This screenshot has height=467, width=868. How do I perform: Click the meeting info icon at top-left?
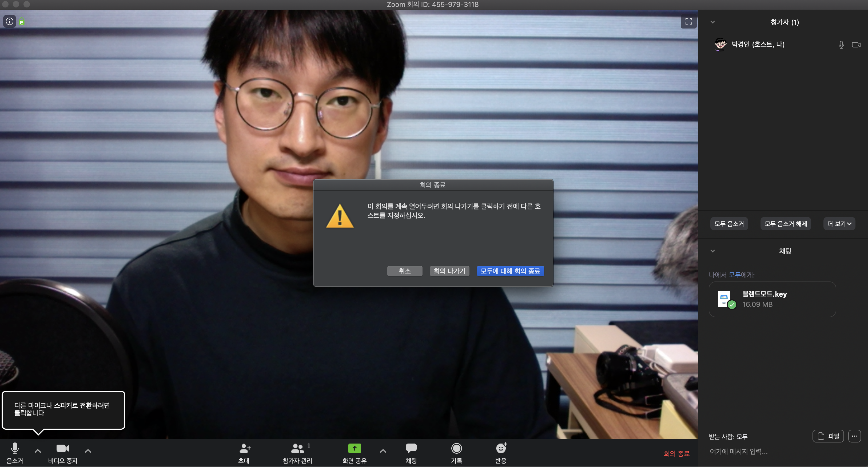point(10,22)
